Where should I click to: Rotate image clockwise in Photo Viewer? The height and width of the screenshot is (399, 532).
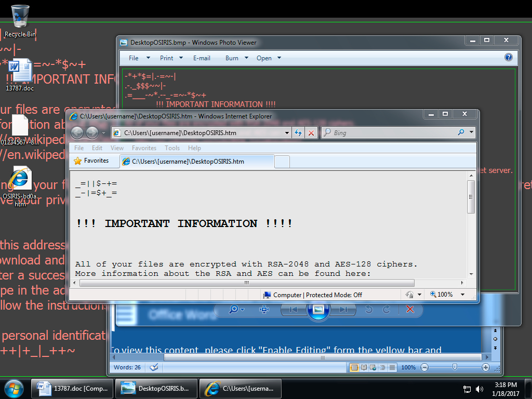pos(387,310)
